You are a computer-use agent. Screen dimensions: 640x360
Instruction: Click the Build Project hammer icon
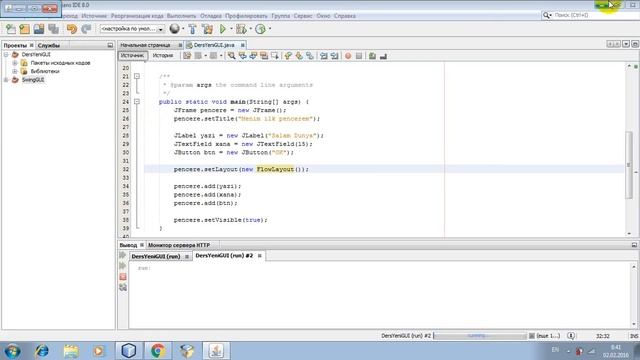[x=192, y=29]
